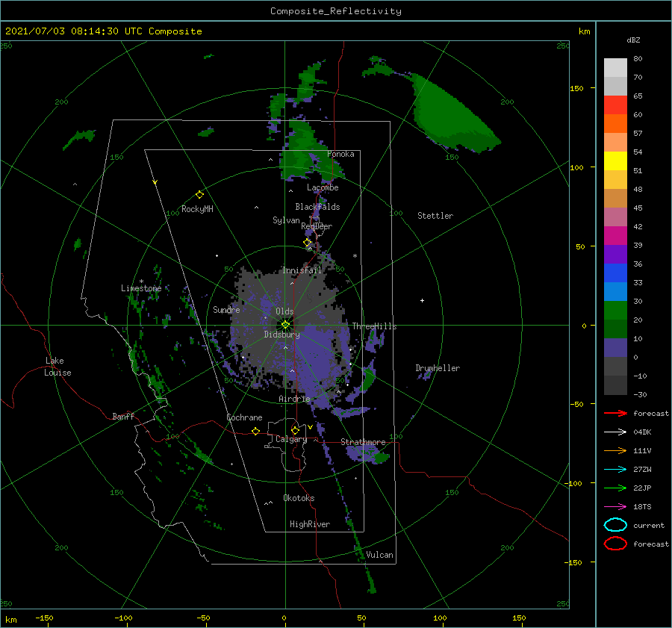
Task: Click the Drumheller town label
Action: coord(438,368)
